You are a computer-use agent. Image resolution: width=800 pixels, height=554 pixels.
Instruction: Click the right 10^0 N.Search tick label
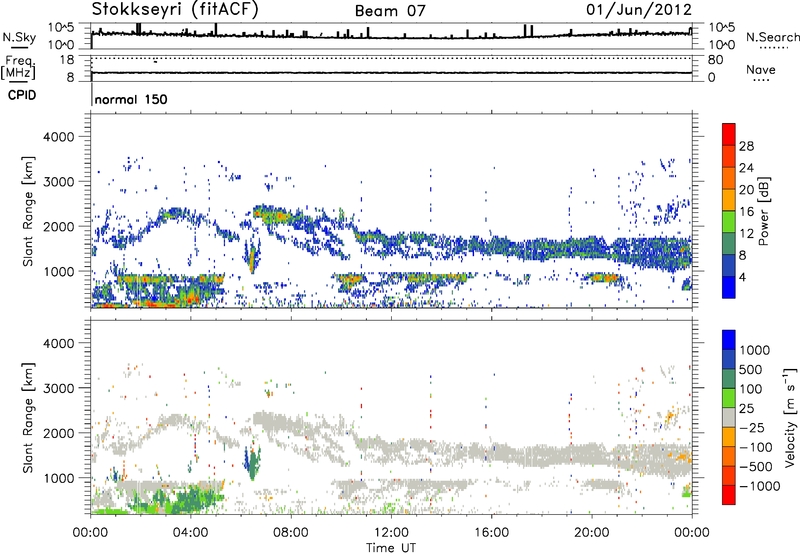(721, 45)
